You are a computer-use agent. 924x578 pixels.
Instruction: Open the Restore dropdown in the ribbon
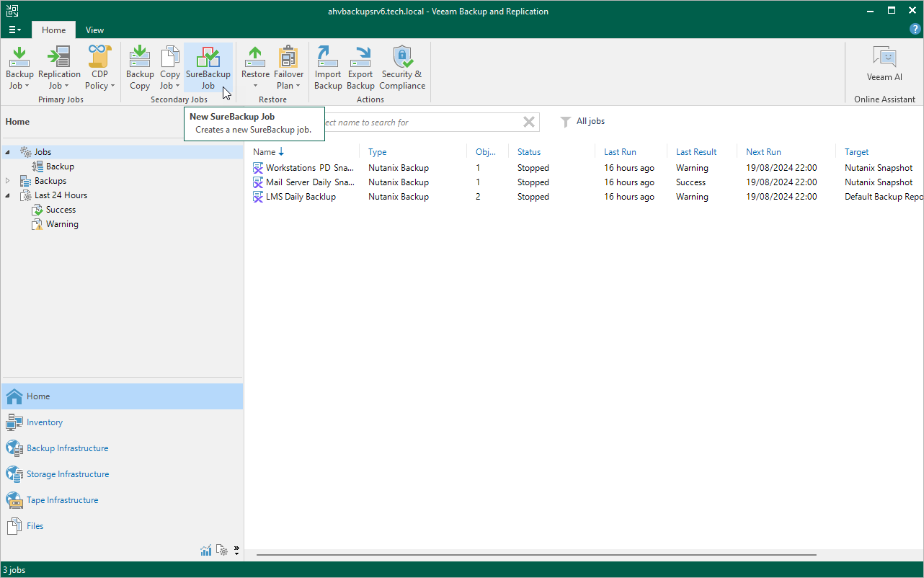(255, 68)
